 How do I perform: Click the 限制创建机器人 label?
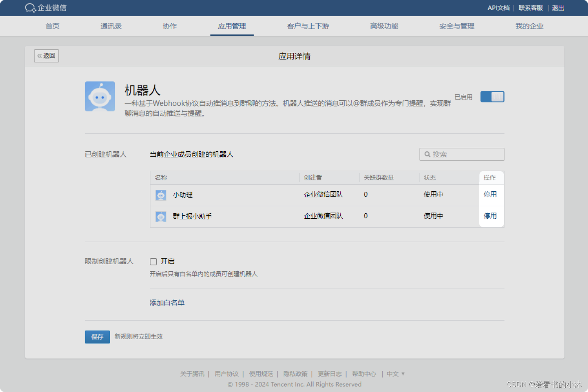point(109,261)
